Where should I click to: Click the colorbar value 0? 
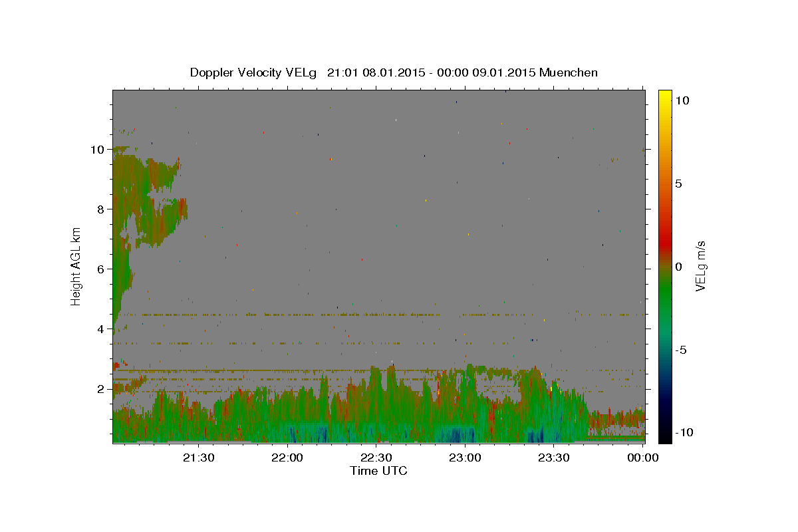pyautogui.click(x=678, y=267)
